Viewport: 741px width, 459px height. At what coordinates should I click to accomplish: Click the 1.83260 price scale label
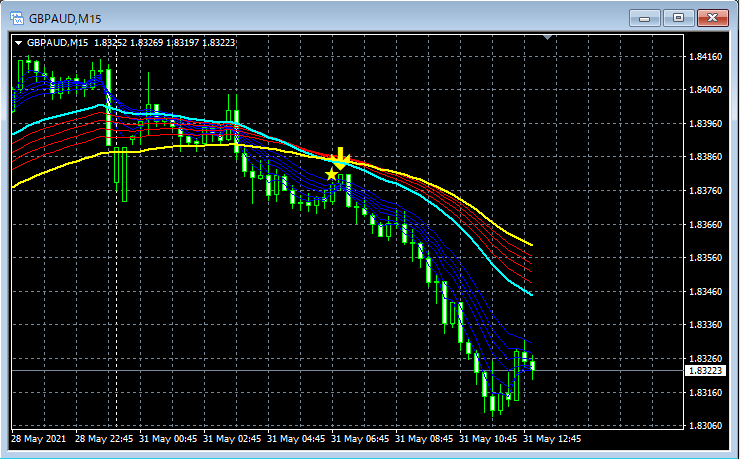(x=706, y=358)
